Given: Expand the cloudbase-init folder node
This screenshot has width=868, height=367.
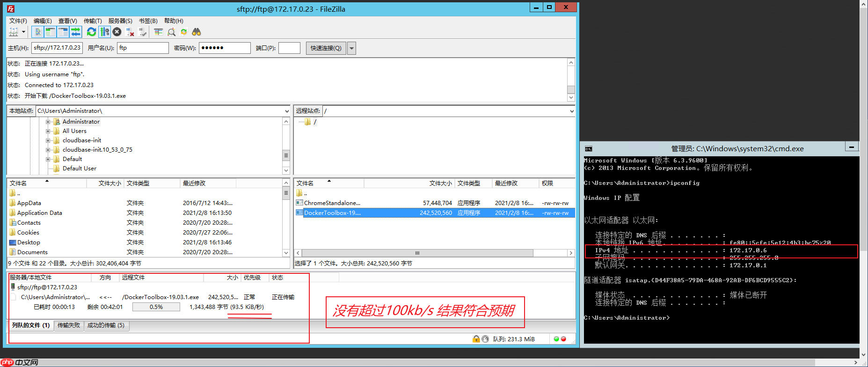Looking at the screenshot, I should [48, 140].
